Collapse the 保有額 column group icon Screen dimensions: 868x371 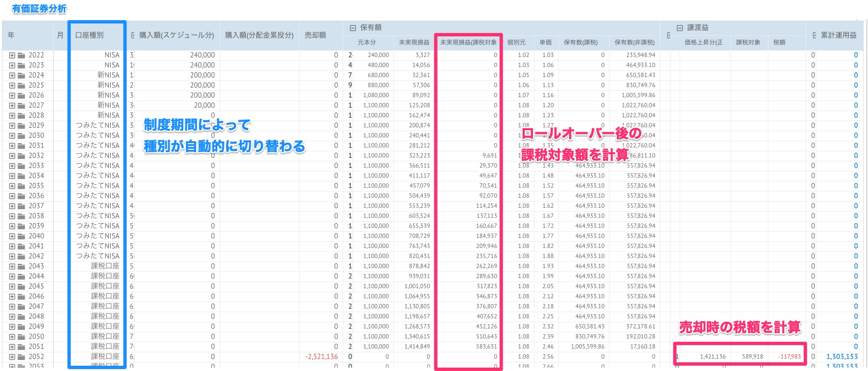(353, 28)
